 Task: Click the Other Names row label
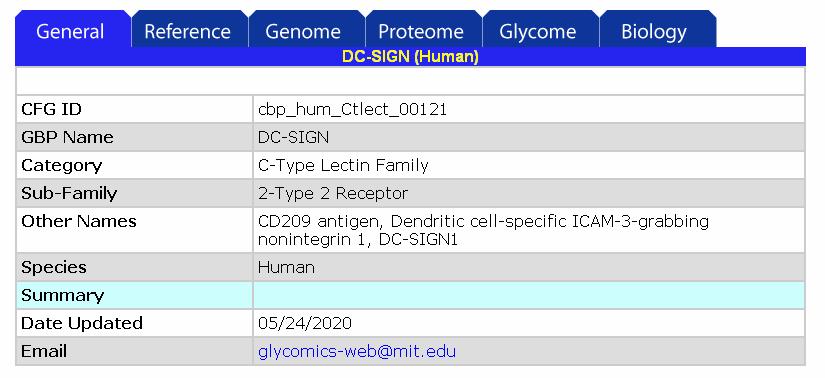[x=79, y=221]
